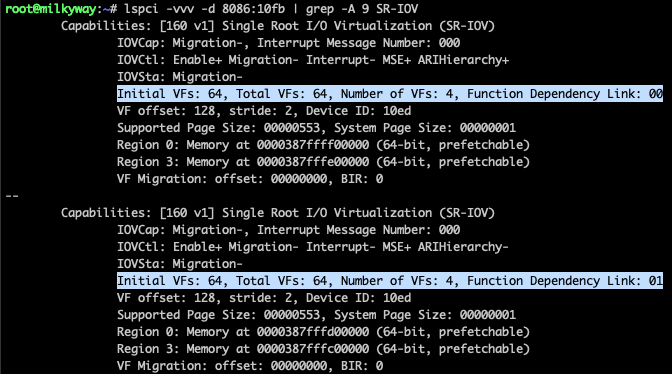This screenshot has width=672, height=374.
Task: Click memory address 0000387fffe00000
Action: click(x=313, y=162)
